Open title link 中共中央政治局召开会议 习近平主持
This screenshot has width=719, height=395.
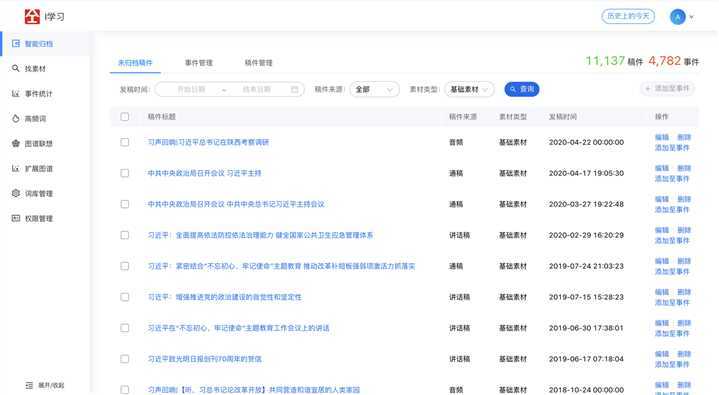[x=205, y=173]
